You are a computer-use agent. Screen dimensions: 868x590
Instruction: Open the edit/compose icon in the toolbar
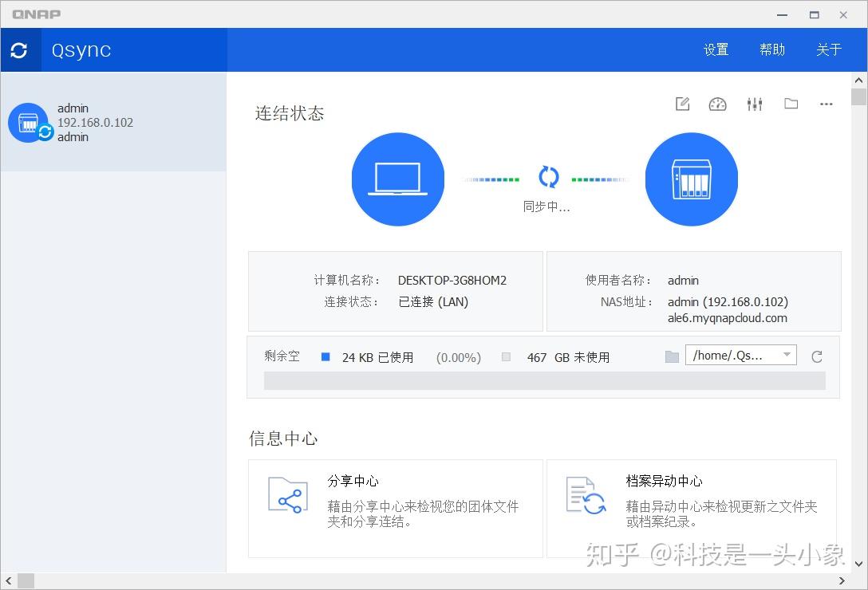[x=681, y=104]
